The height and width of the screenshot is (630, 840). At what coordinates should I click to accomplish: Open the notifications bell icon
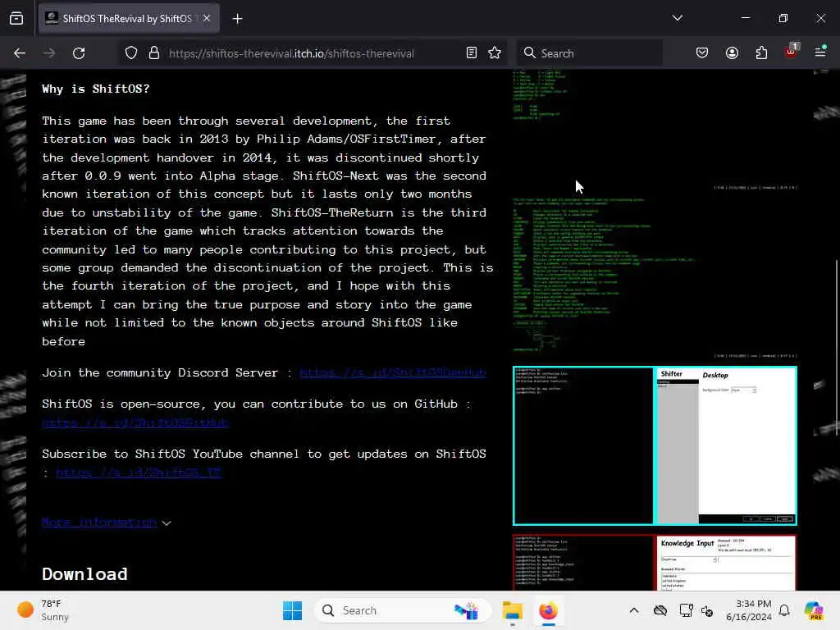pos(784,610)
